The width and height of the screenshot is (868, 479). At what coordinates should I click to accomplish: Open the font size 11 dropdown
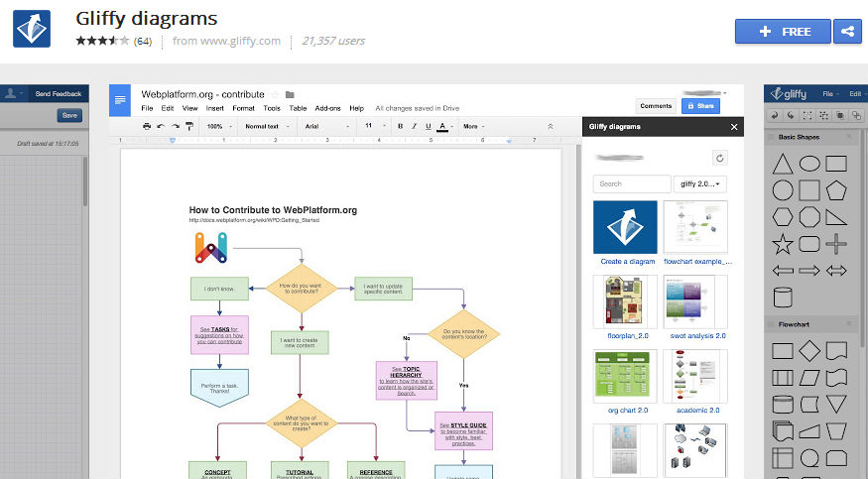click(375, 126)
